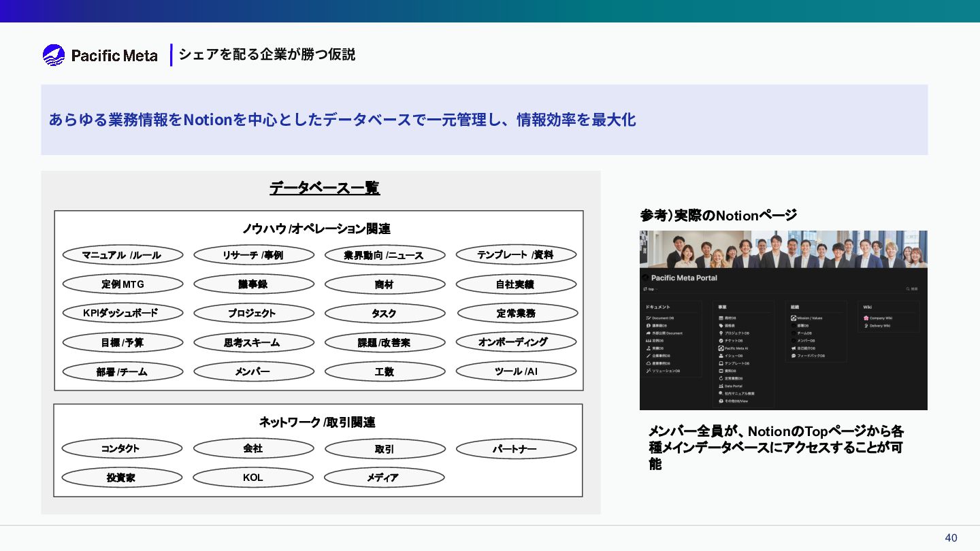Viewport: 980px width, 551px height.
Task: Select the 定常業務 oval
Action: [x=517, y=313]
